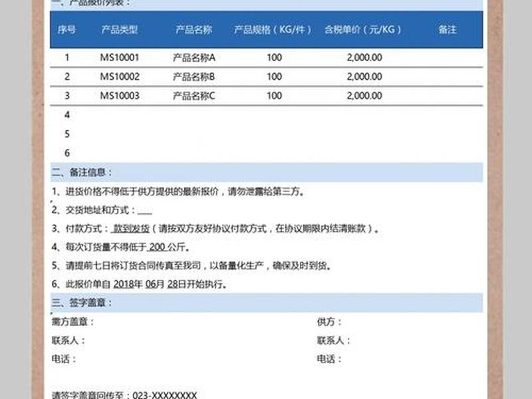Click the 供方 label

click(x=329, y=322)
